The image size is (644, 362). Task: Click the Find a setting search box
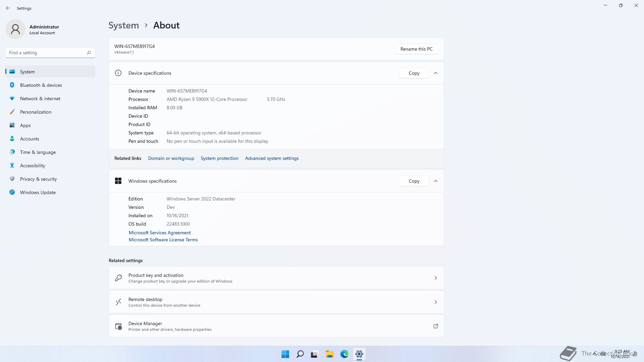point(50,53)
